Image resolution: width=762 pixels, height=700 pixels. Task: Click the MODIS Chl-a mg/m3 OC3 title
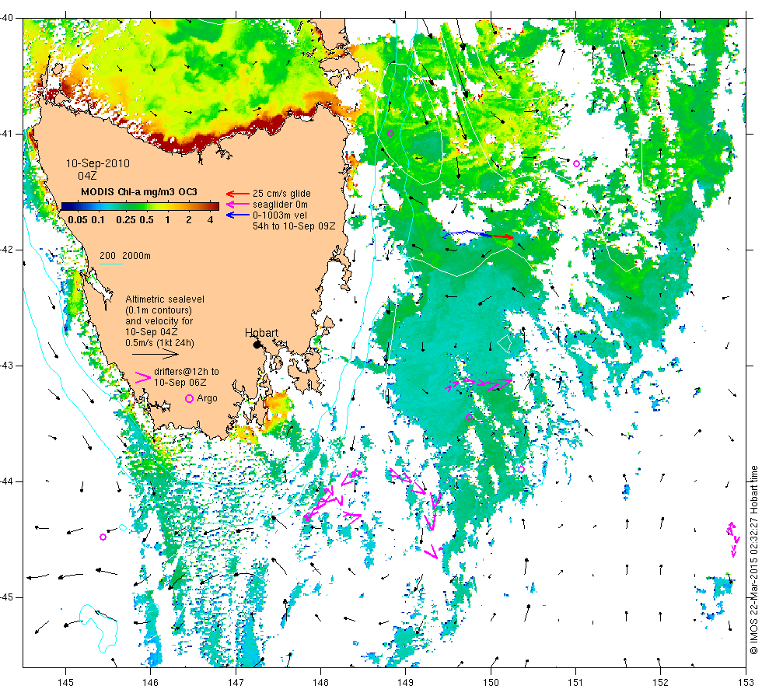click(139, 192)
